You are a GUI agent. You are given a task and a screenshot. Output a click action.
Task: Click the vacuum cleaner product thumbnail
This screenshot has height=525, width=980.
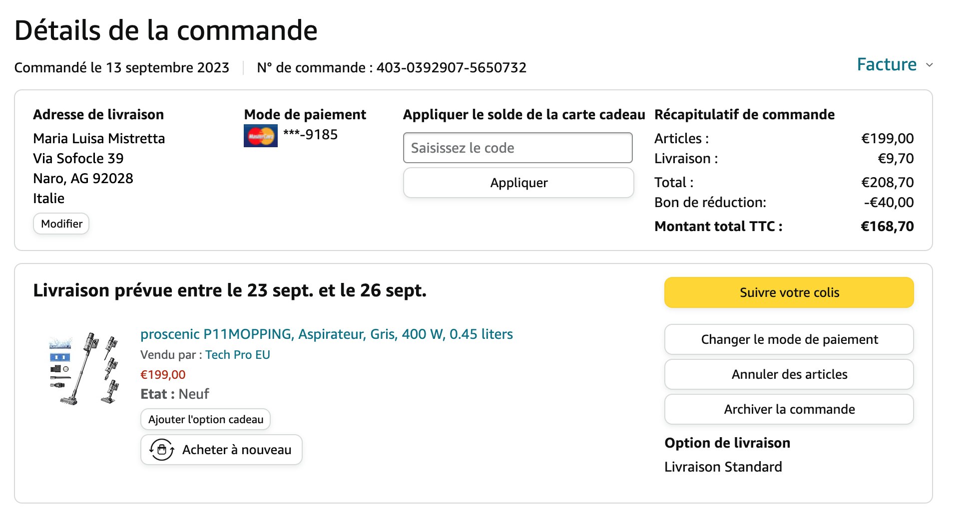coord(84,368)
